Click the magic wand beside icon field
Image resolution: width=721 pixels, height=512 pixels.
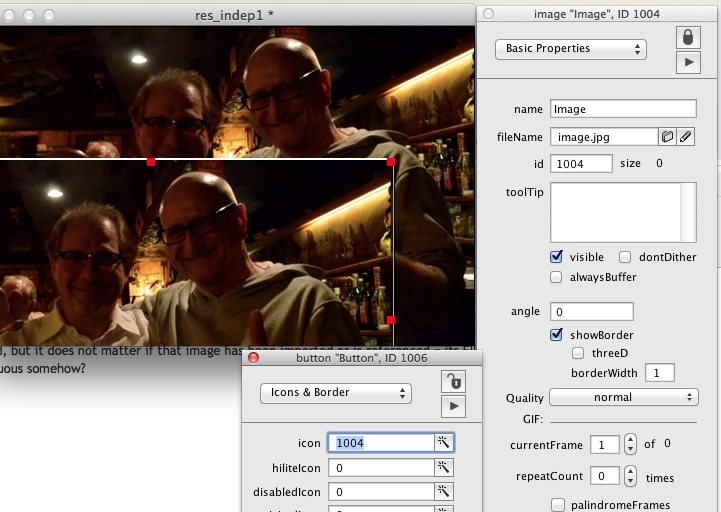pyautogui.click(x=444, y=442)
